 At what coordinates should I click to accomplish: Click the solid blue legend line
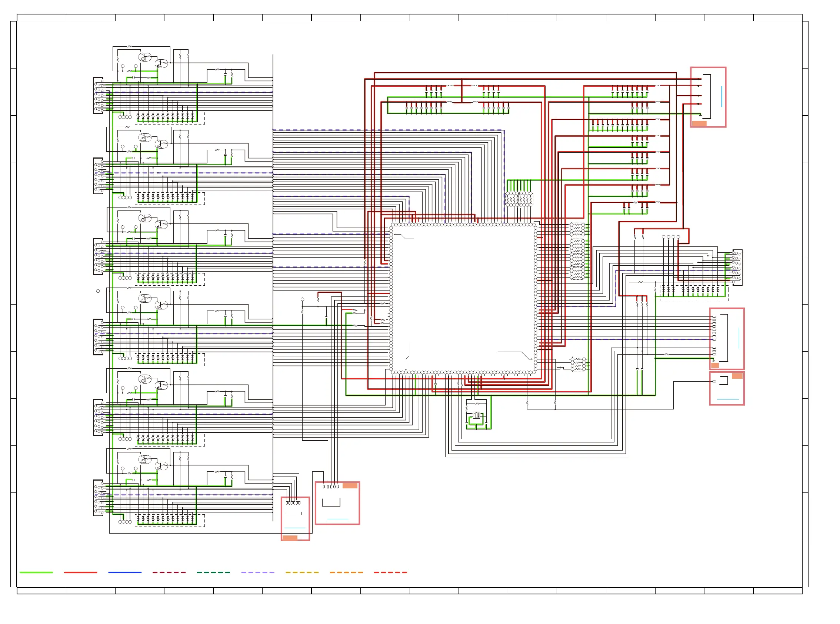coord(125,572)
